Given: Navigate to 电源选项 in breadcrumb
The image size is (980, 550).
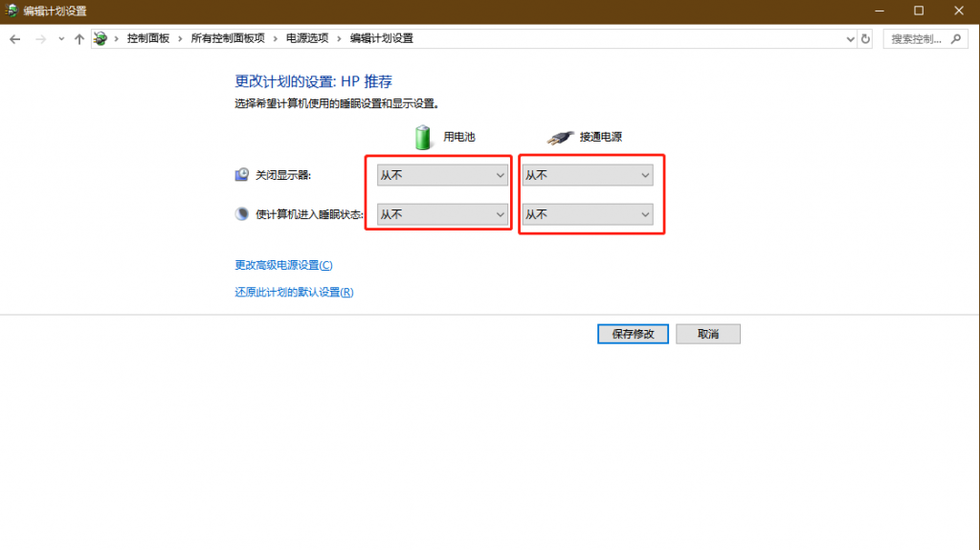Looking at the screenshot, I should [x=307, y=39].
